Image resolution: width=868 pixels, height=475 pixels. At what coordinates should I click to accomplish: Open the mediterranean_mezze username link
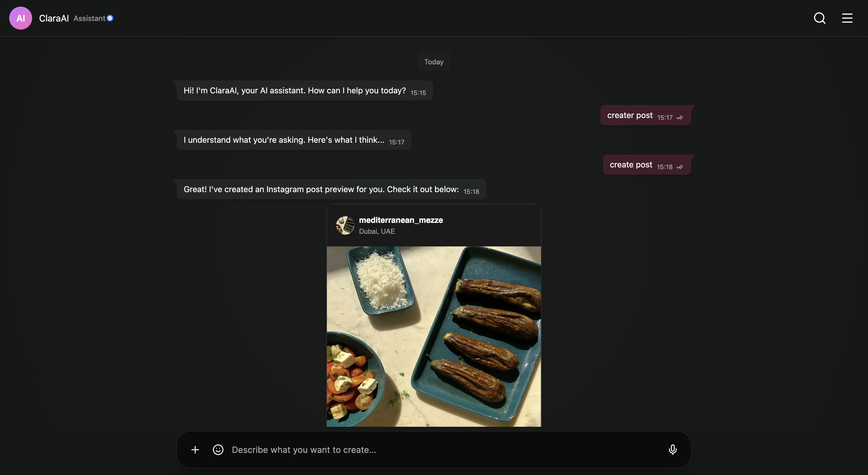tap(401, 220)
